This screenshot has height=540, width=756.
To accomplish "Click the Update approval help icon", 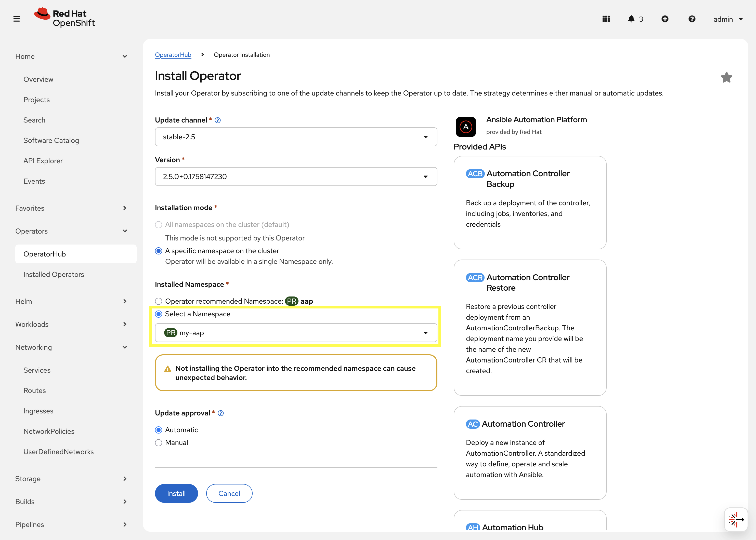I will click(x=221, y=413).
